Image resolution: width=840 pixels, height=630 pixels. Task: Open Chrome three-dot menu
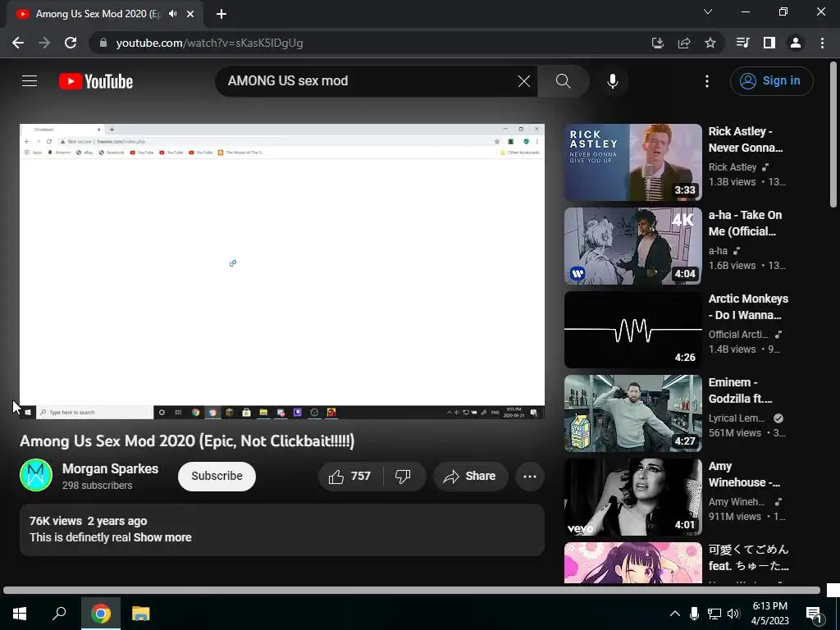click(x=822, y=43)
